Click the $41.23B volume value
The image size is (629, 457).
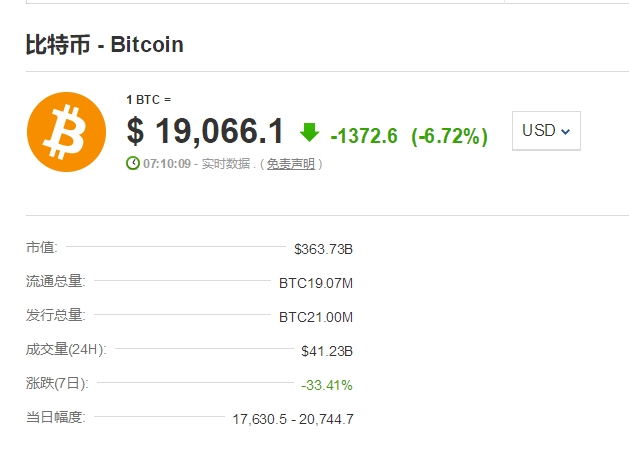pos(326,351)
